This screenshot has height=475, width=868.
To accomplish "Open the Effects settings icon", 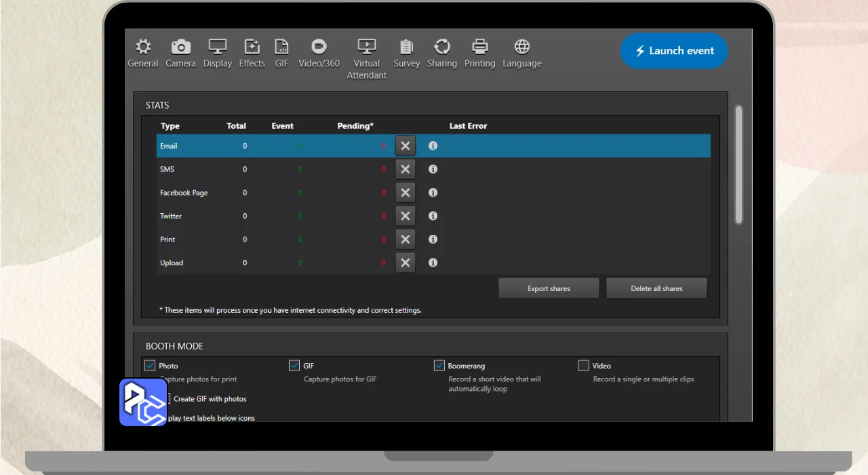I will pyautogui.click(x=252, y=47).
